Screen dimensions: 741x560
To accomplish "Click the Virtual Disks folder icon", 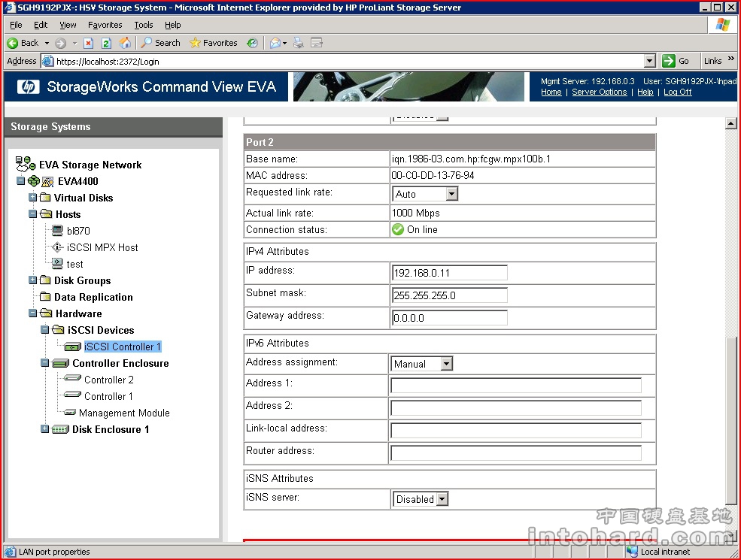I will (45, 198).
